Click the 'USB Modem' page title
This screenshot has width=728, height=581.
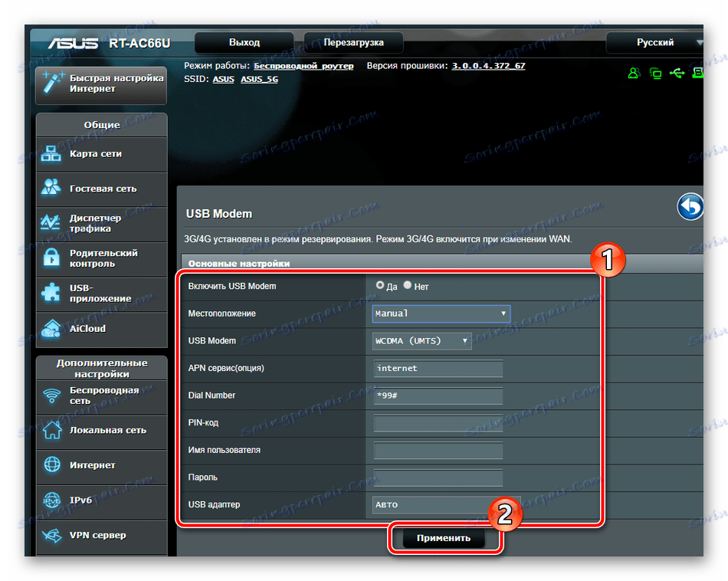219,214
